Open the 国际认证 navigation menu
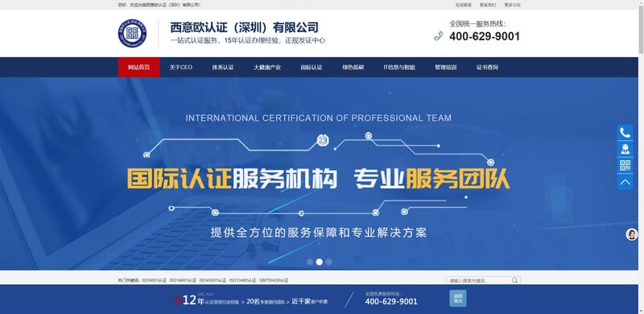The height and width of the screenshot is (314, 644). pyautogui.click(x=312, y=68)
